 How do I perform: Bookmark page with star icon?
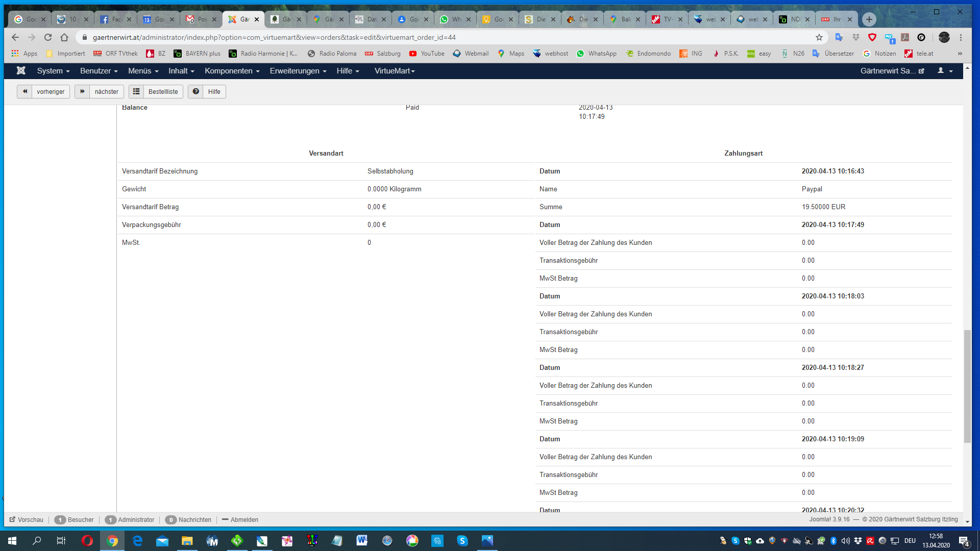pos(819,37)
